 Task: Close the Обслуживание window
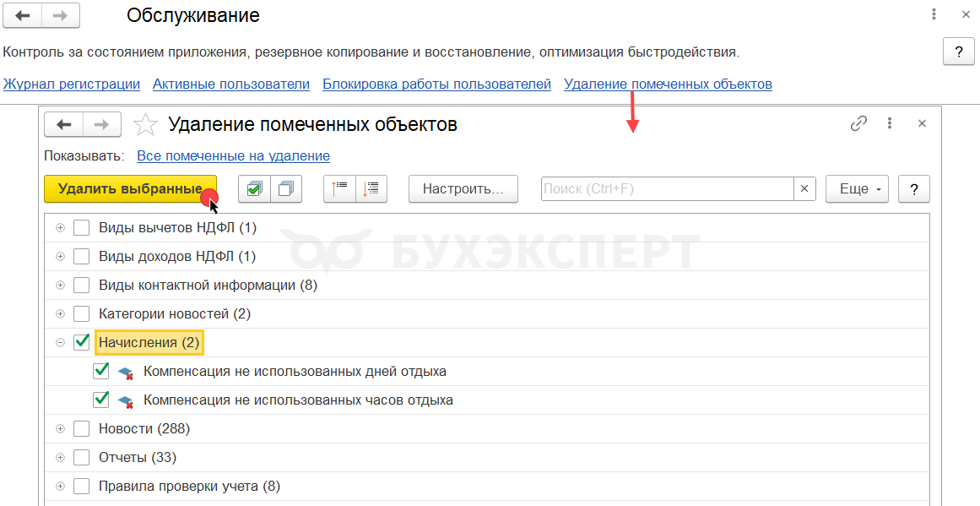click(x=966, y=14)
